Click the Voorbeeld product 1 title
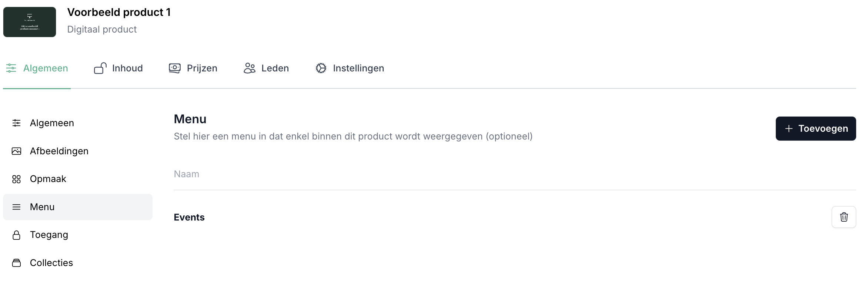Image resolution: width=868 pixels, height=296 pixels. (119, 12)
